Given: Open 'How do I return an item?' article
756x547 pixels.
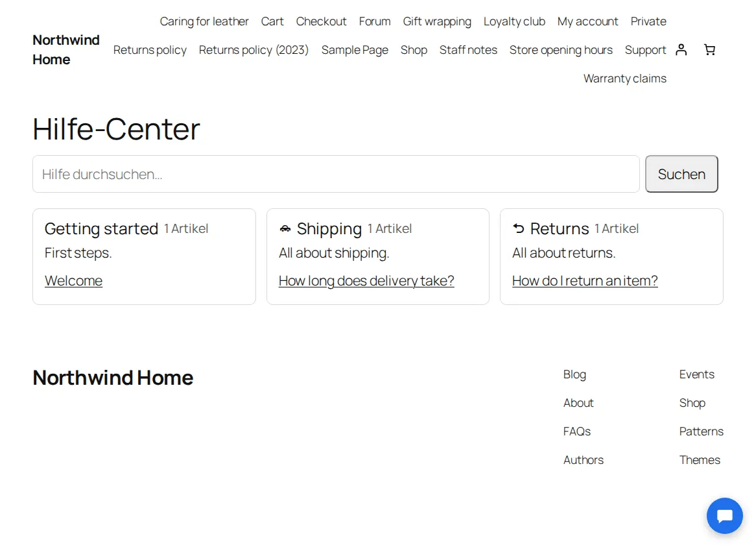Looking at the screenshot, I should point(585,281).
